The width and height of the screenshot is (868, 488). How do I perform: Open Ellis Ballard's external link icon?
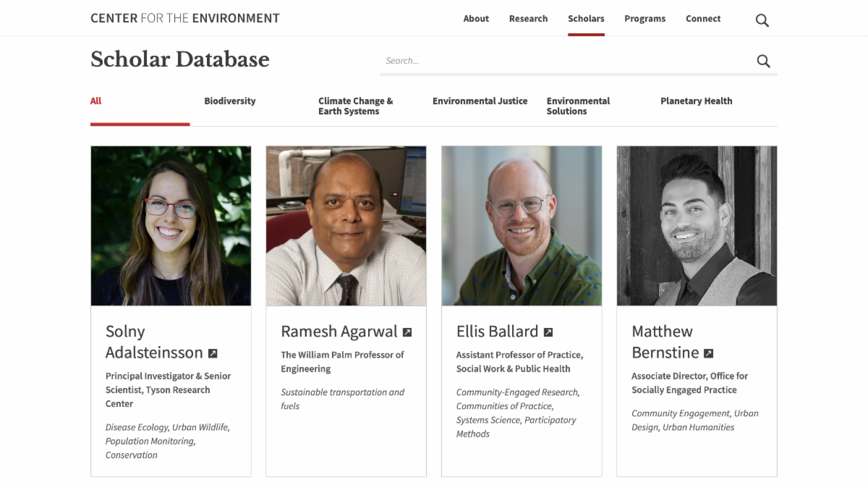[x=548, y=332]
